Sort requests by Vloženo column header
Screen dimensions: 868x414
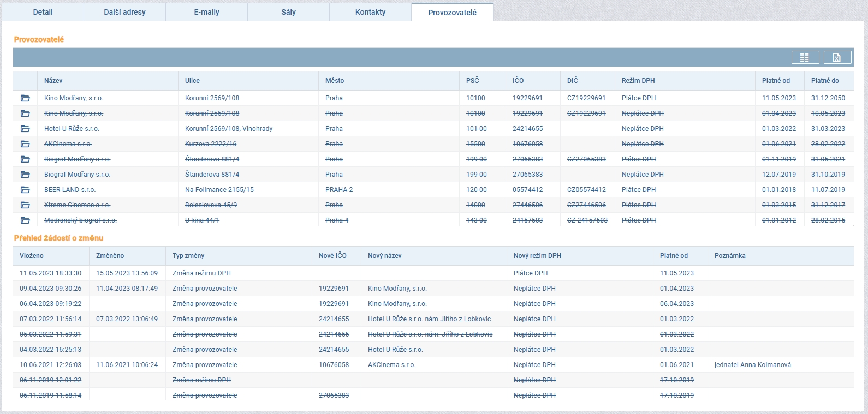[32, 256]
